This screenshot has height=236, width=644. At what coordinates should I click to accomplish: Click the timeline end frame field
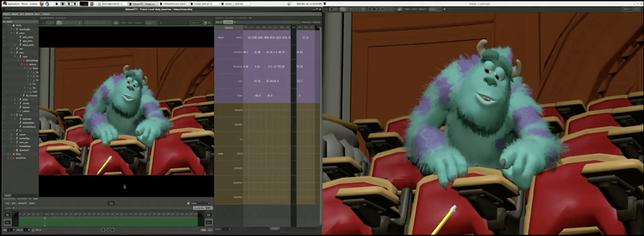pyautogui.click(x=208, y=215)
